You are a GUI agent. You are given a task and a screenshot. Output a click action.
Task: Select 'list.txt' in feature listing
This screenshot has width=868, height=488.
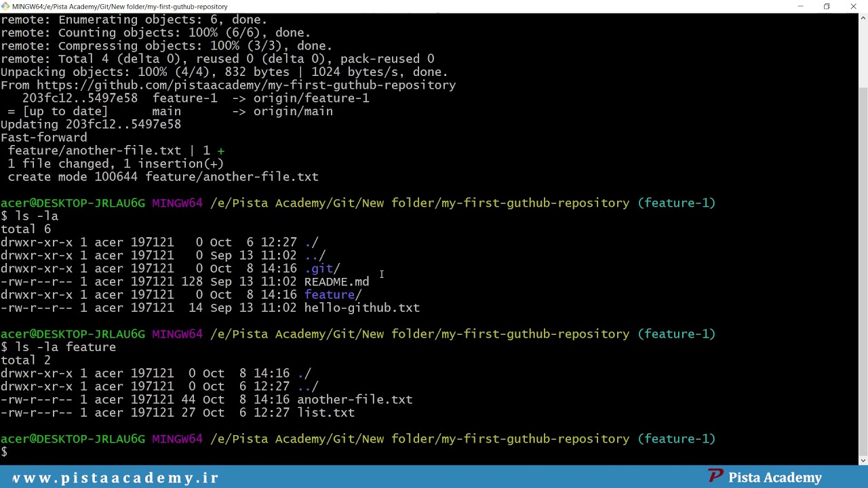(x=325, y=413)
